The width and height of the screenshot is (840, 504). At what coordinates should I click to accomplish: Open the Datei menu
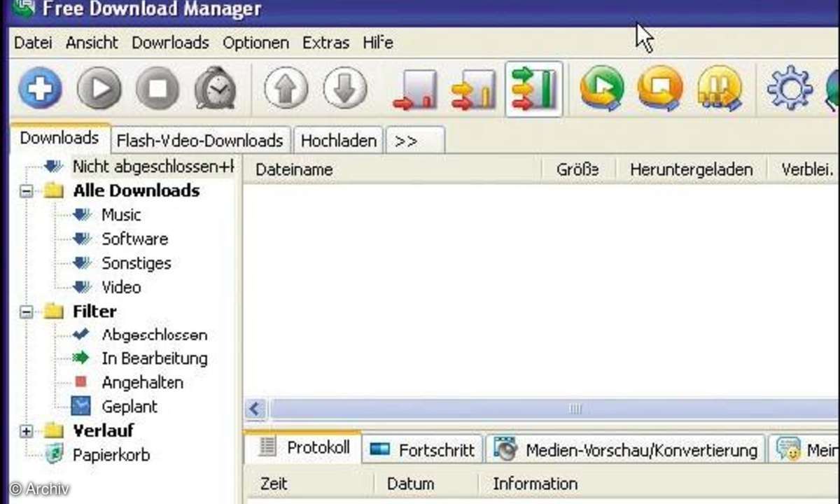coord(33,43)
